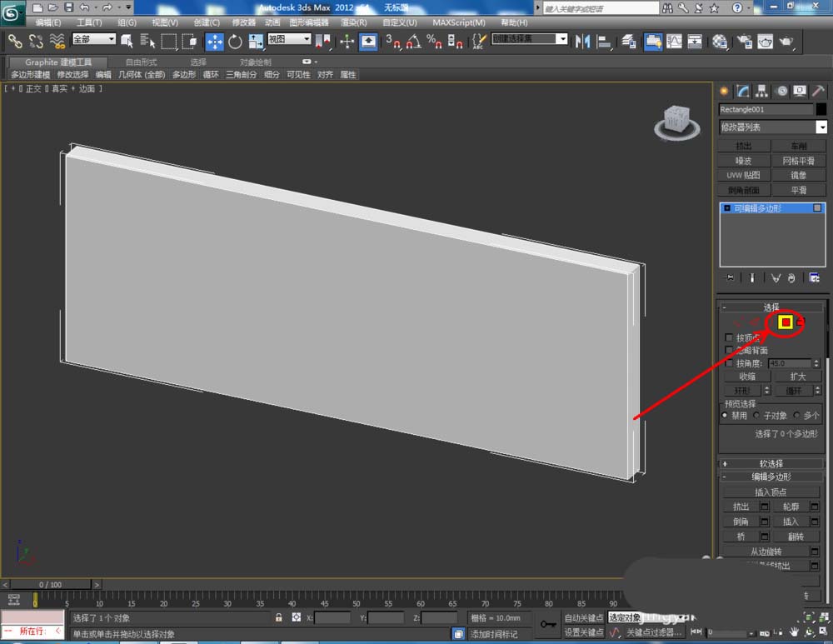Click Configure Modifier Sets icon
The height and width of the screenshot is (644, 833).
pyautogui.click(x=814, y=277)
